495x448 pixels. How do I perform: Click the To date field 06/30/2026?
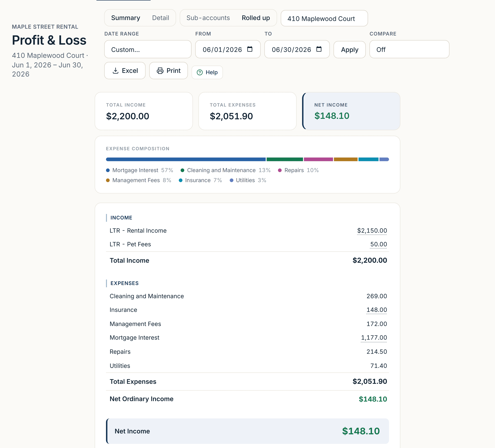pos(297,49)
